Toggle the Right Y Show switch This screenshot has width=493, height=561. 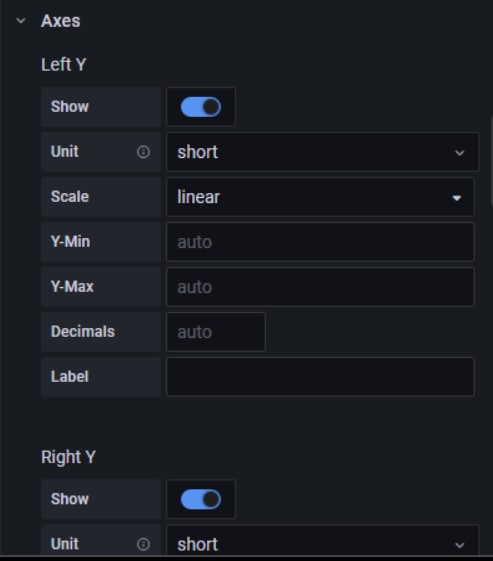(x=201, y=499)
